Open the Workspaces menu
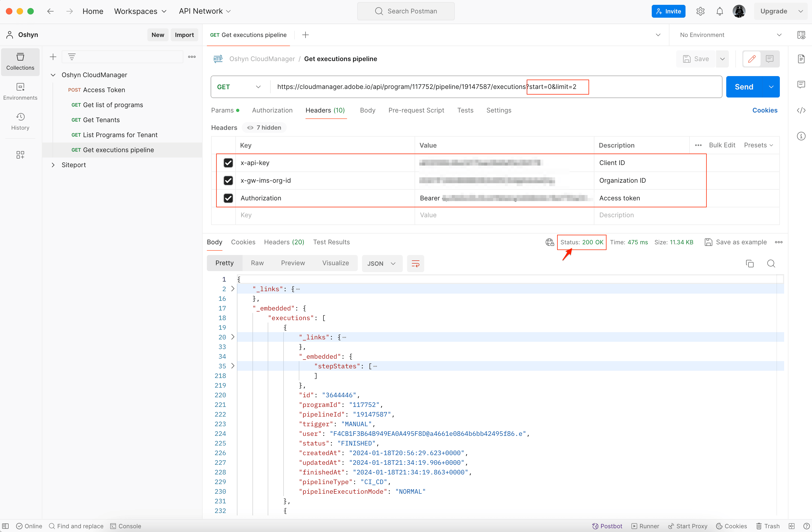Viewport: 812px width, 532px height. [x=140, y=11]
